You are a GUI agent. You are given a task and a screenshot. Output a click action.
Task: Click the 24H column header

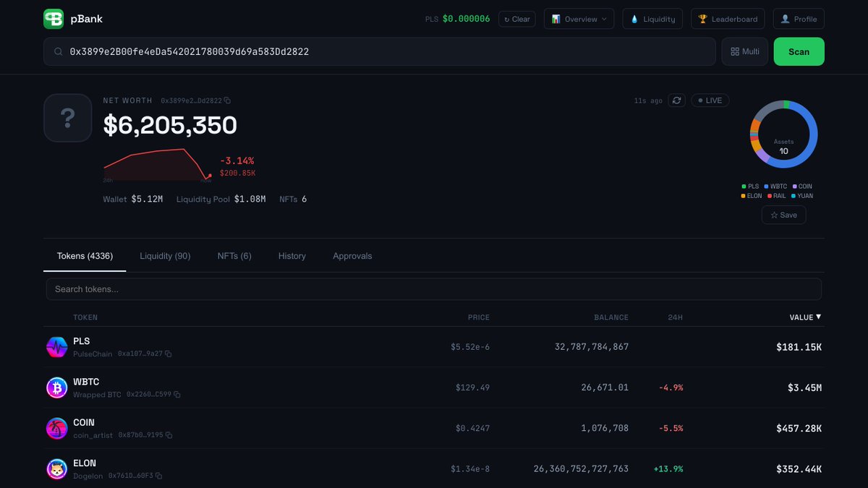click(x=676, y=317)
